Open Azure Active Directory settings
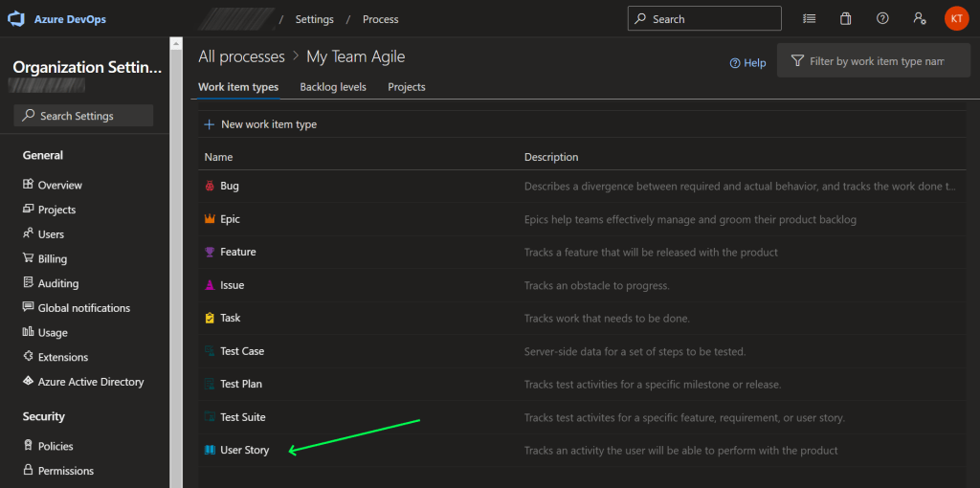This screenshot has height=488, width=980. 91,382
